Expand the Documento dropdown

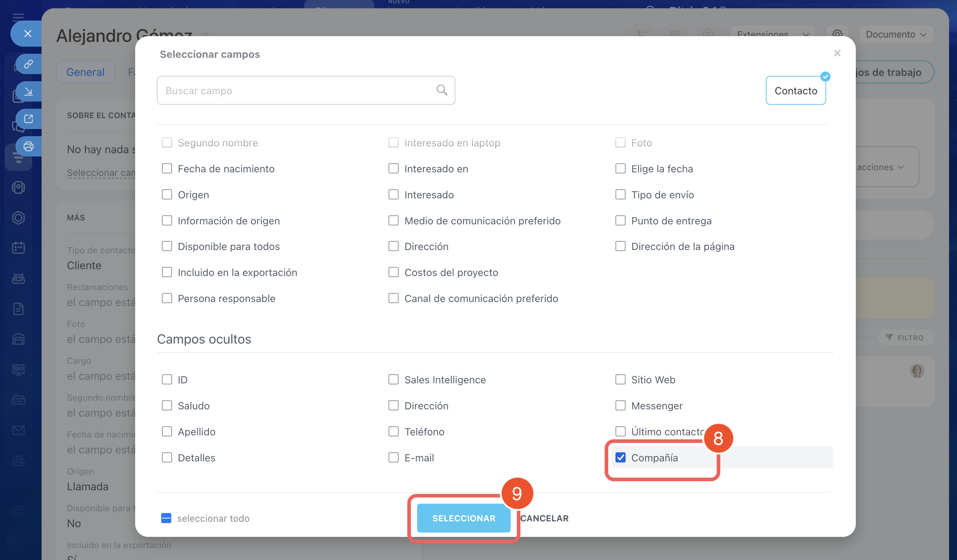[896, 34]
